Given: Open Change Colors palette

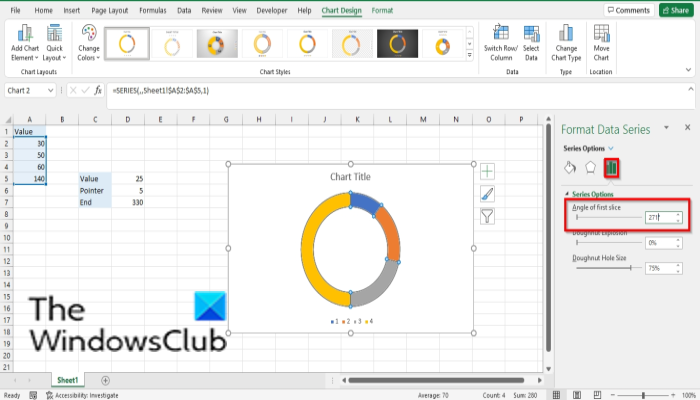Looking at the screenshot, I should pyautogui.click(x=88, y=43).
